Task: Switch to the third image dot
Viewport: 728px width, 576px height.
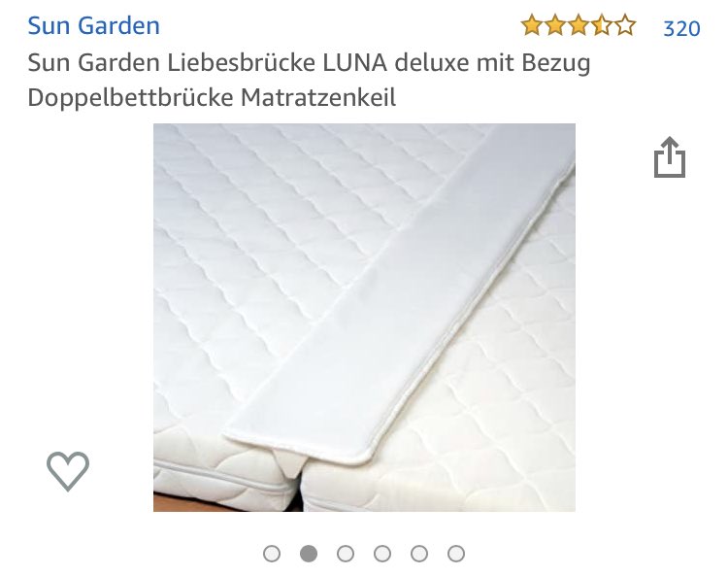Action: click(346, 554)
